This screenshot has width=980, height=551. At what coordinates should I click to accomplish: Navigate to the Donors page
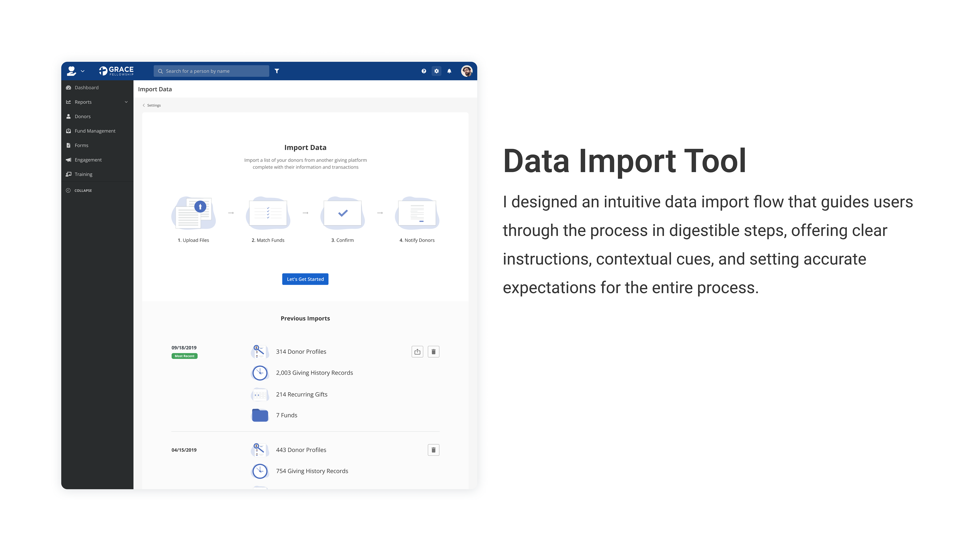pos(82,116)
